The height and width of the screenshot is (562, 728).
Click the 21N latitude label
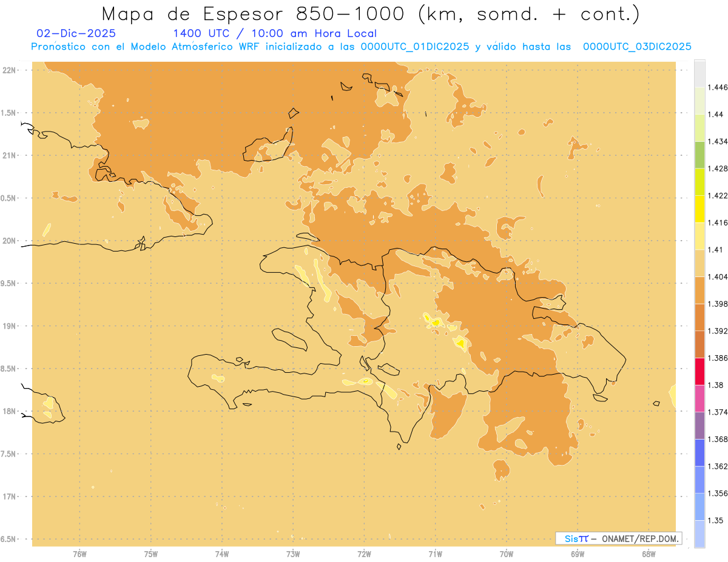(x=9, y=155)
